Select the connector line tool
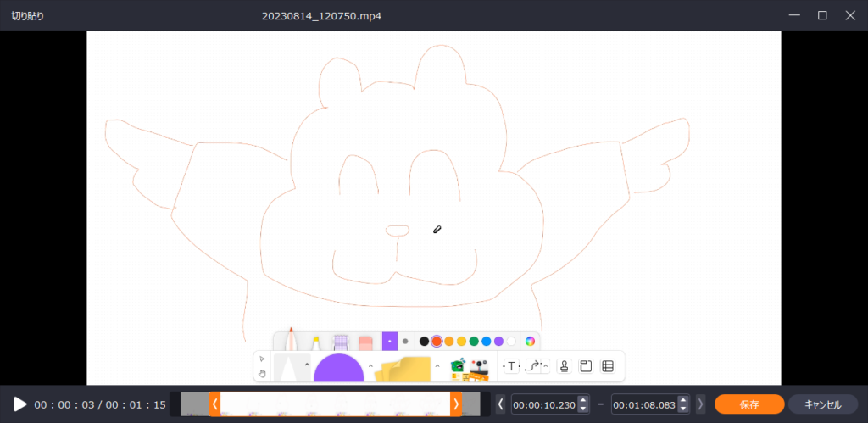 (x=534, y=366)
